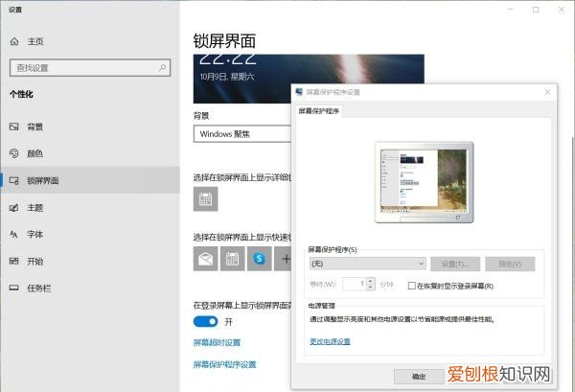The height and width of the screenshot is (392, 575).
Task: Select 锁屏界面 in the sidebar
Action: (x=90, y=180)
